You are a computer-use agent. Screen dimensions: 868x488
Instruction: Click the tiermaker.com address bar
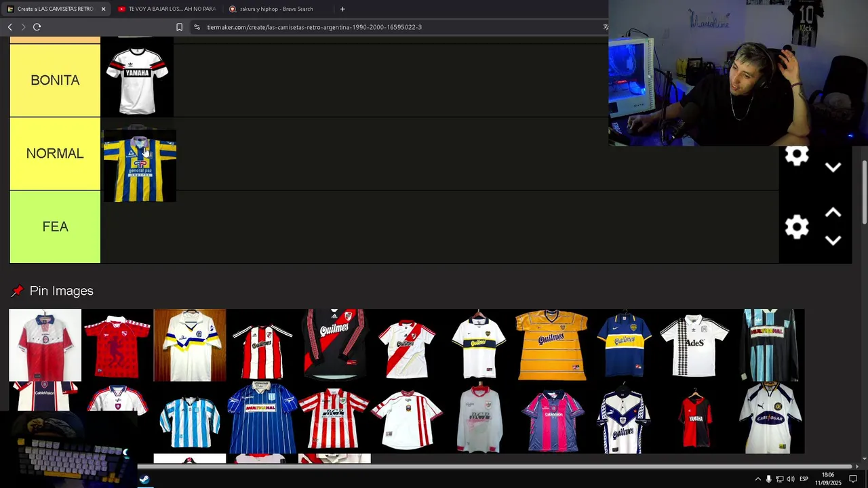pos(400,27)
